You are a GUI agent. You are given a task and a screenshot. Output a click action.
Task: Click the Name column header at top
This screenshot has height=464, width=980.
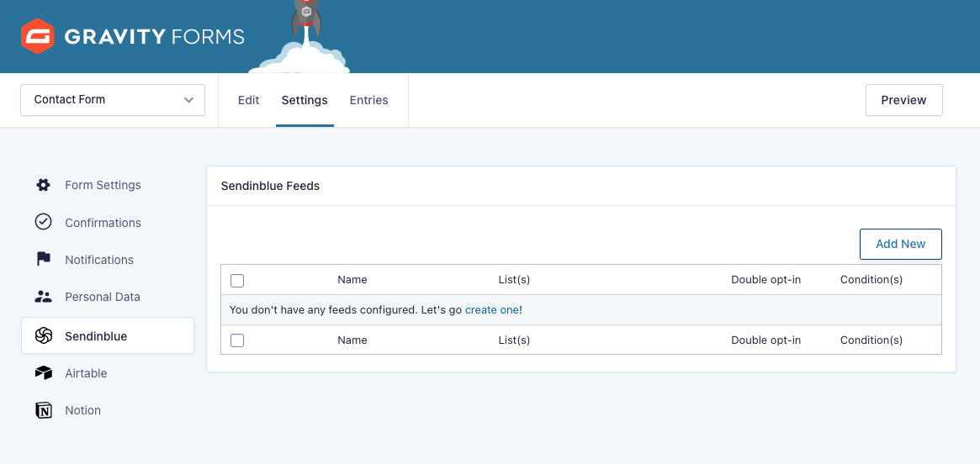pos(352,280)
